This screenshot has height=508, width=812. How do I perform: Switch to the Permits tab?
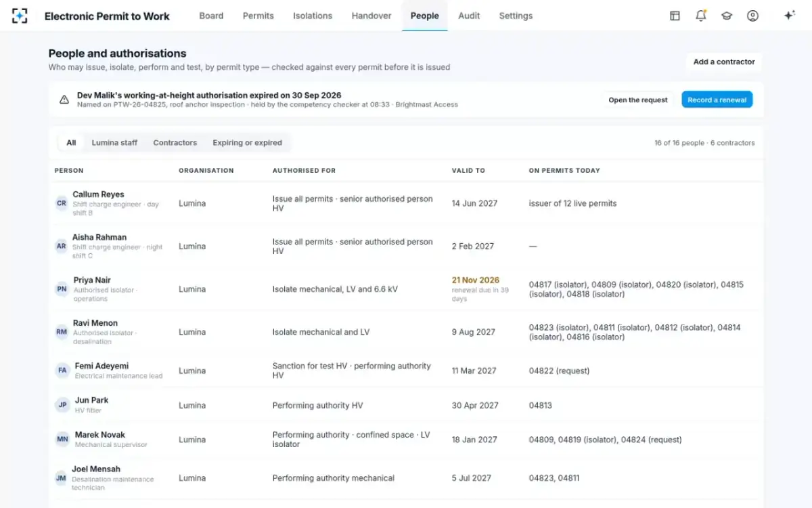[x=258, y=16]
